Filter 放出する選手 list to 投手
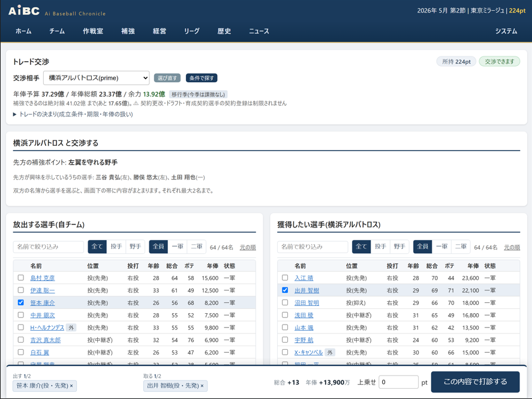The image size is (532, 399). 116,247
